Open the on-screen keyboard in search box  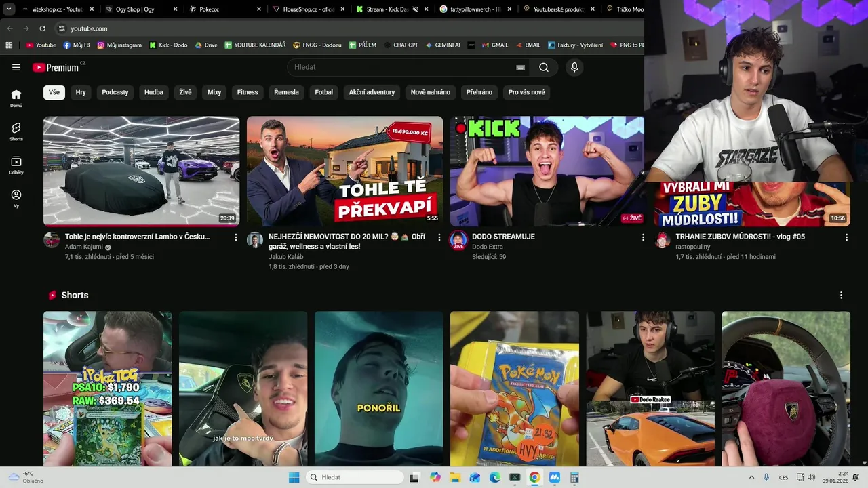point(520,67)
